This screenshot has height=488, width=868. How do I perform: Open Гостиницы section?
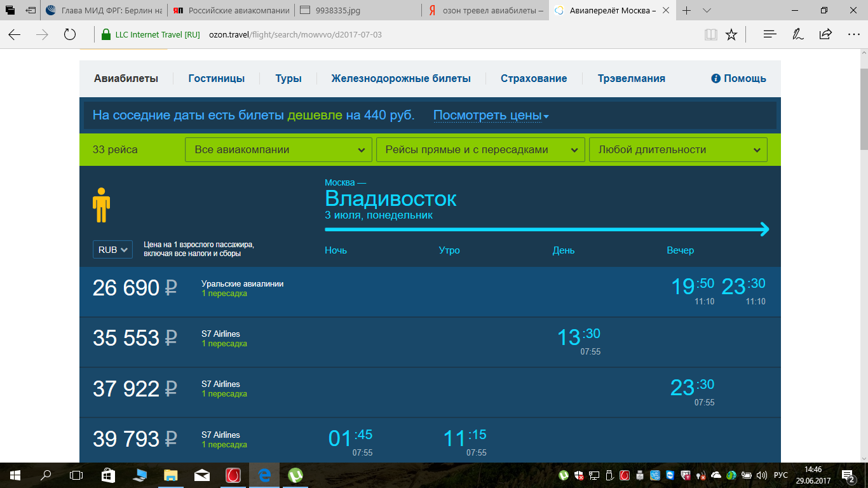click(x=217, y=79)
